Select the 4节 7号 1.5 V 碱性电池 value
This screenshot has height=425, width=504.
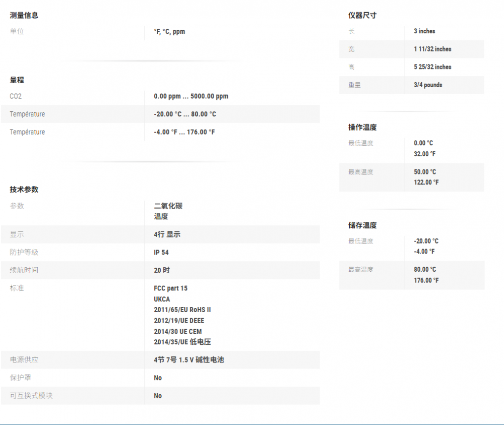tap(188, 360)
